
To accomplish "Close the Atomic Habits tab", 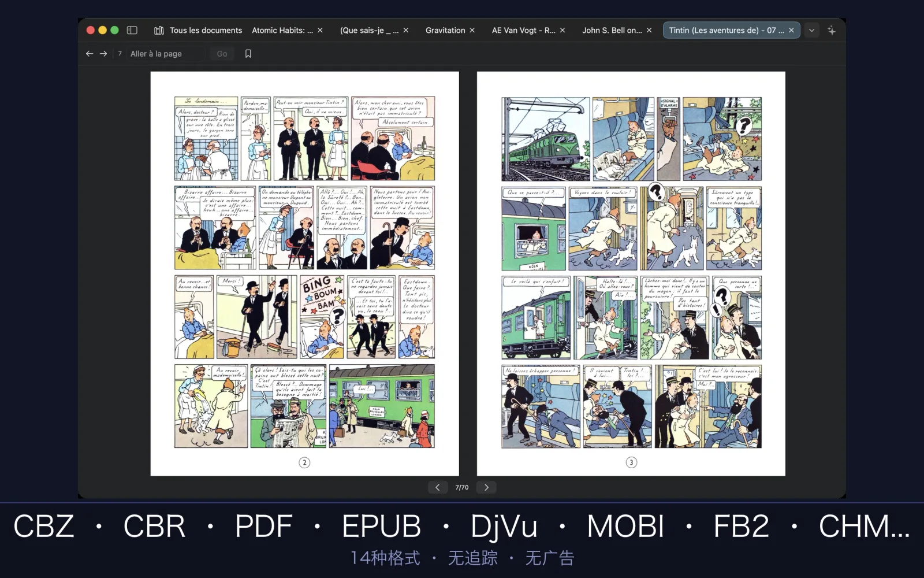I will (x=320, y=30).
